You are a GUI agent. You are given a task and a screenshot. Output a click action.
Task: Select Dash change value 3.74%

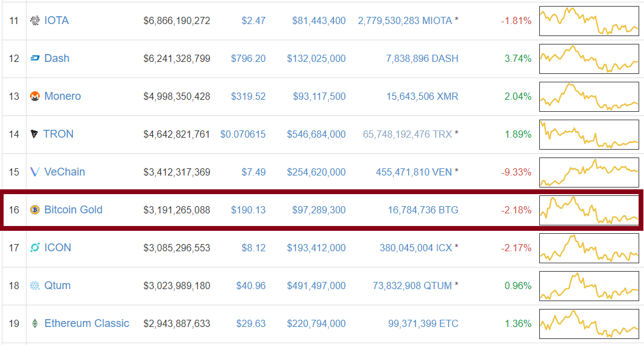(x=518, y=59)
